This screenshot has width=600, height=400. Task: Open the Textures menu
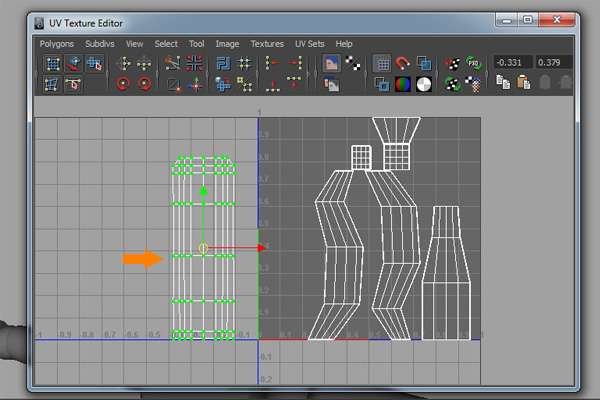point(267,44)
